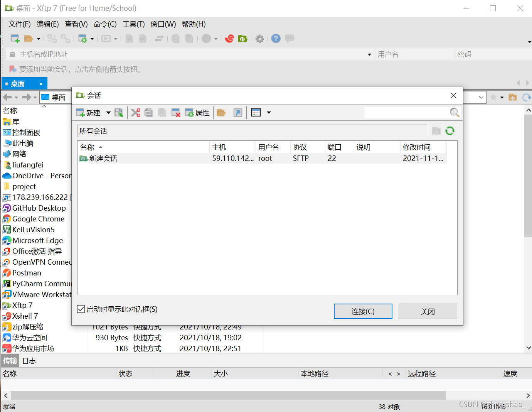Image resolution: width=532 pixels, height=412 pixels.
Task: Click the save session icon in dialog toolbar
Action: coord(119,113)
